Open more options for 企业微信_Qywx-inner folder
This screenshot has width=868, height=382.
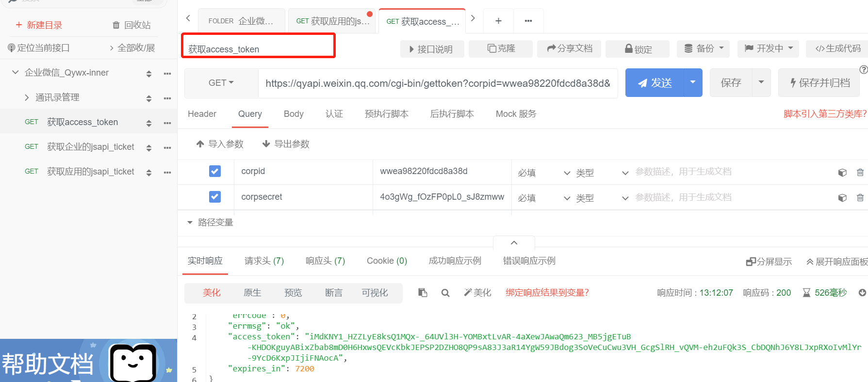tap(167, 73)
